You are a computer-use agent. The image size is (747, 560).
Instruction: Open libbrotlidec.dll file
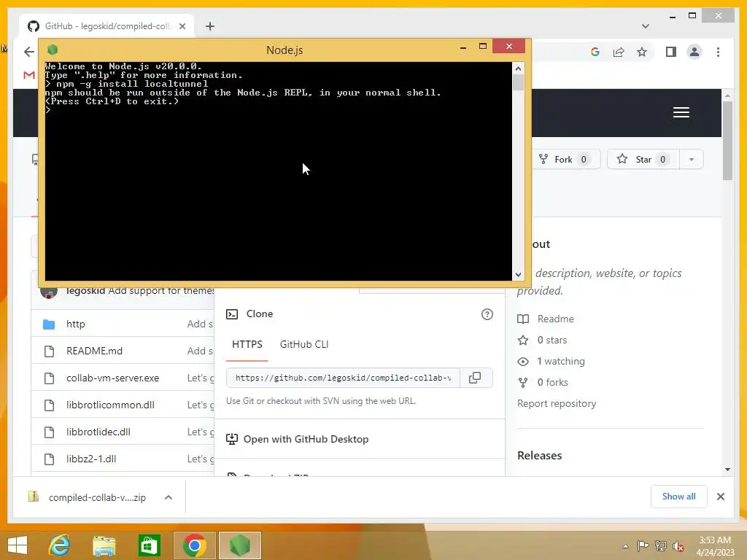coord(98,432)
